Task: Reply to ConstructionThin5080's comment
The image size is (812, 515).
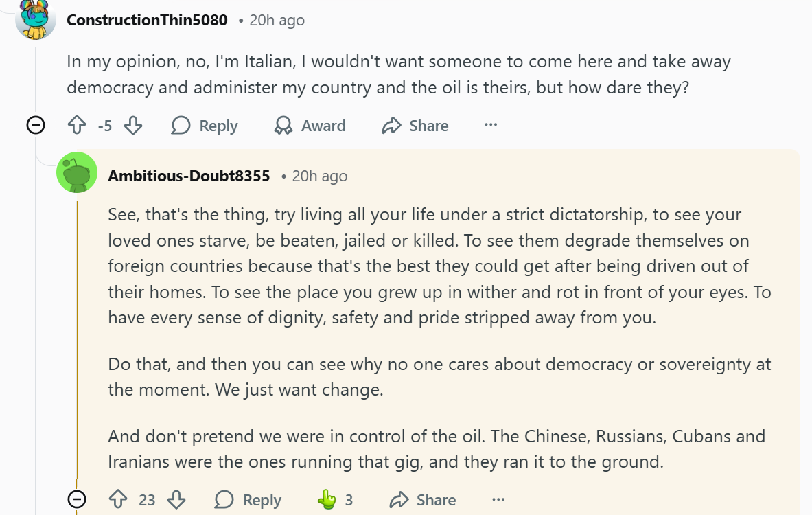Action: pos(205,126)
